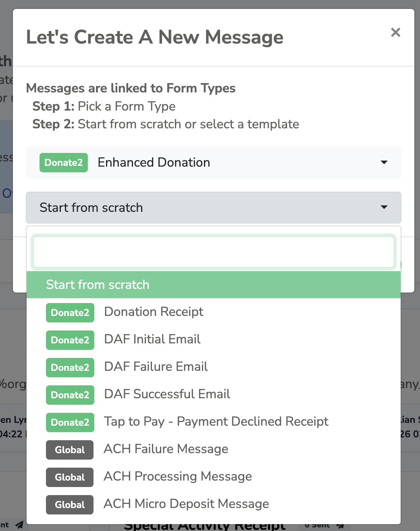This screenshot has height=531, width=420.
Task: Click the Donate2 badge beside Enhanced Donation
Action: point(64,163)
